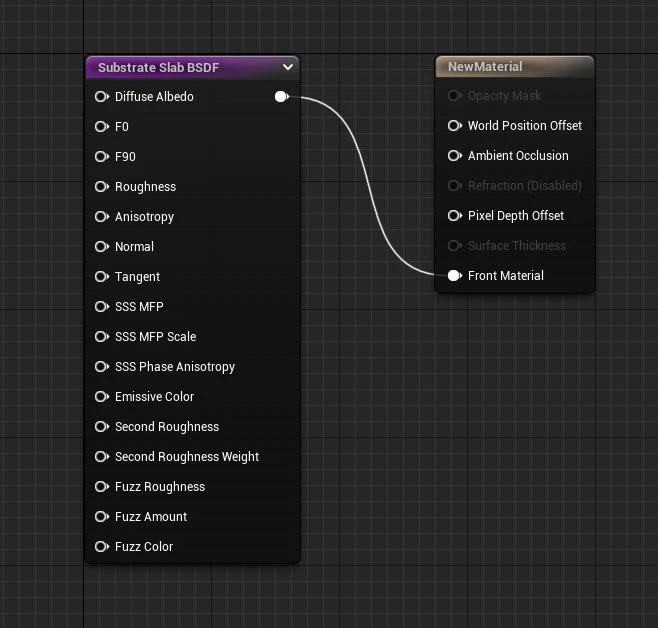
Task: Click the Tangent input pin
Action: tap(101, 277)
